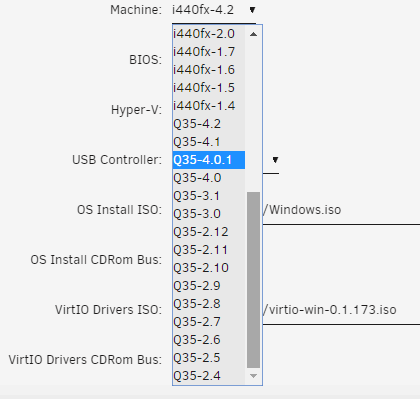Choose Q35-4.0 from the list
This screenshot has height=399, width=420.
pos(209,178)
